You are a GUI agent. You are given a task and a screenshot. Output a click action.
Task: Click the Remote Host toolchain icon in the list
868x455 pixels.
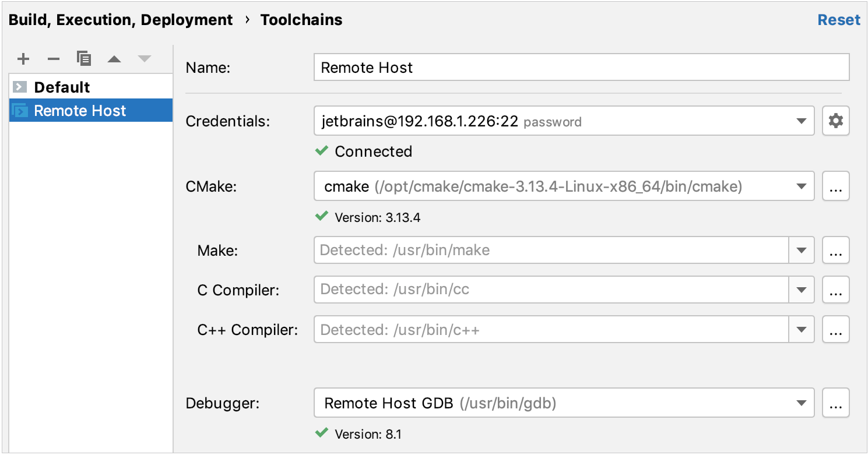pos(19,110)
